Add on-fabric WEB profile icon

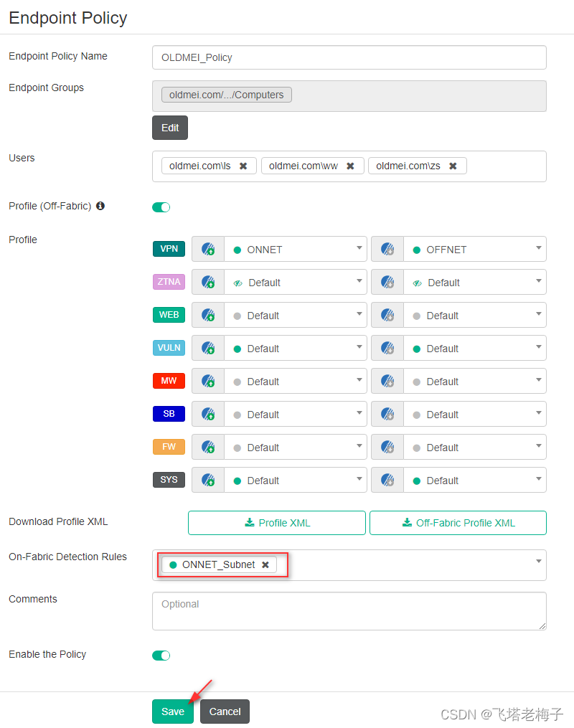208,316
